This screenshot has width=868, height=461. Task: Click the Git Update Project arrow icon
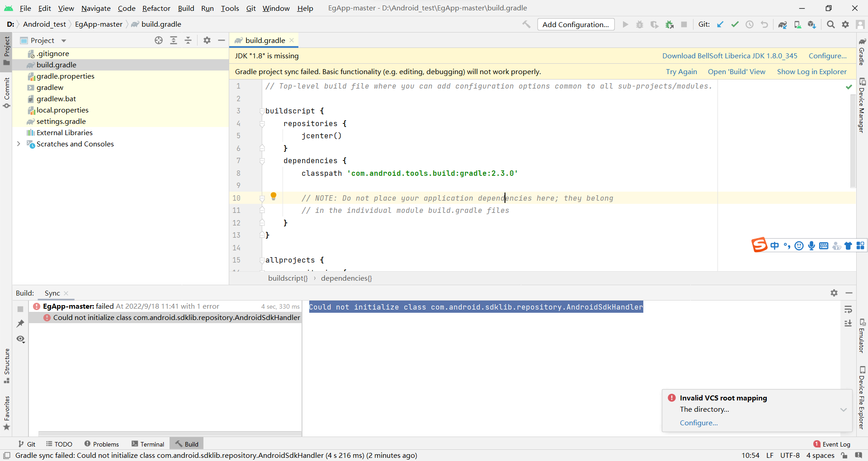[x=720, y=24]
